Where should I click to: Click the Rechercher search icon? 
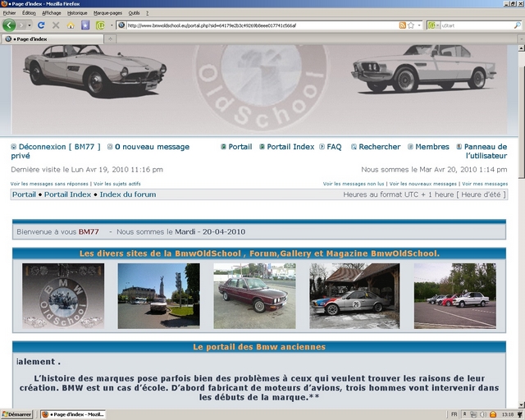(354, 147)
